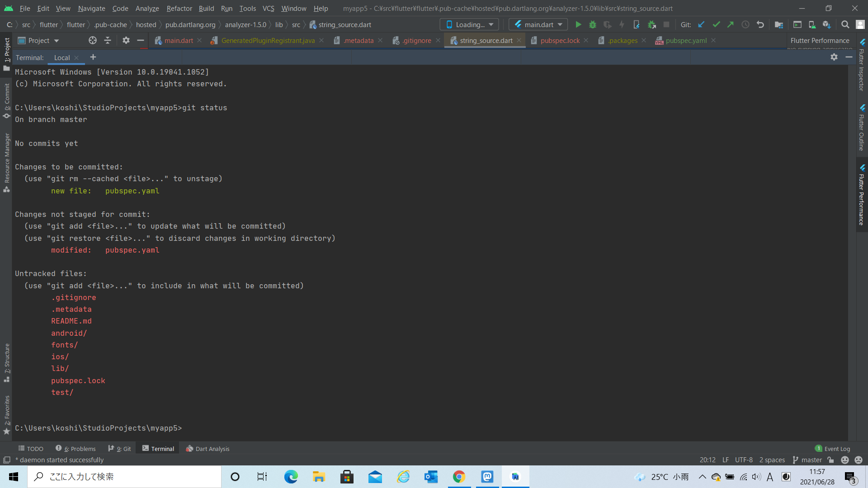Open Search Everywhere magnifier icon
The height and width of the screenshot is (488, 868).
(x=845, y=24)
